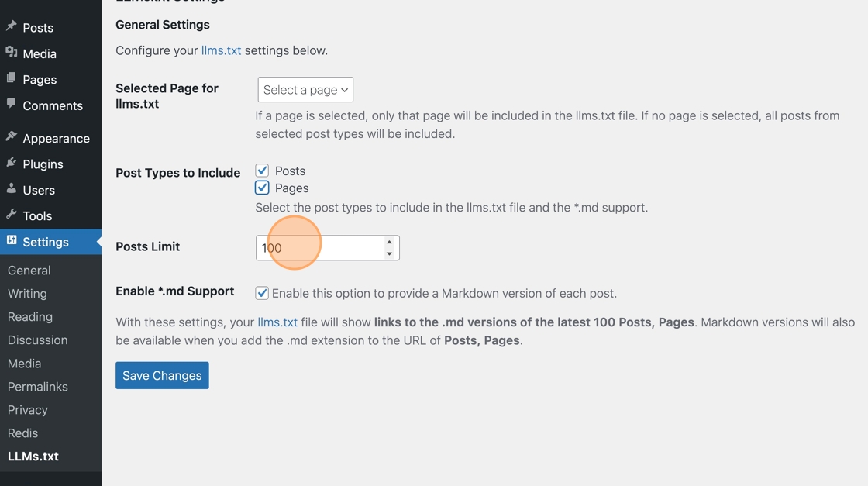Click the Media icon in sidebar
The width and height of the screenshot is (868, 486).
(11, 53)
